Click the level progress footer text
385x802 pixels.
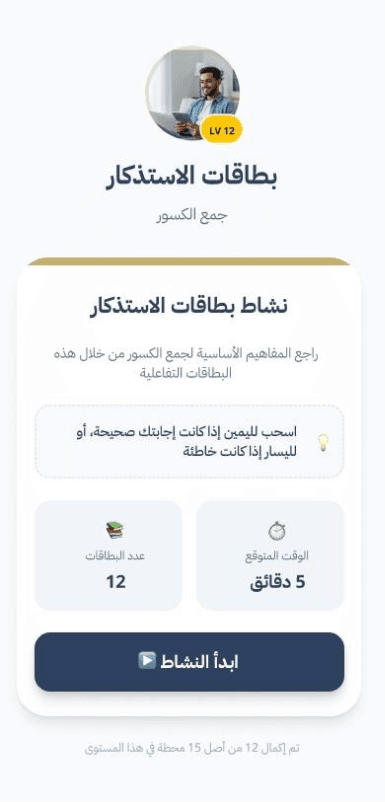pyautogui.click(x=192, y=748)
